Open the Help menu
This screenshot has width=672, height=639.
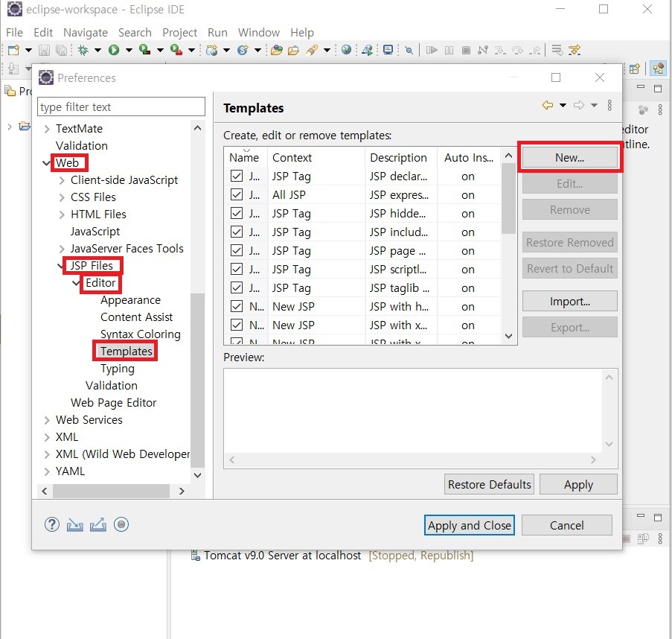pyautogui.click(x=301, y=33)
